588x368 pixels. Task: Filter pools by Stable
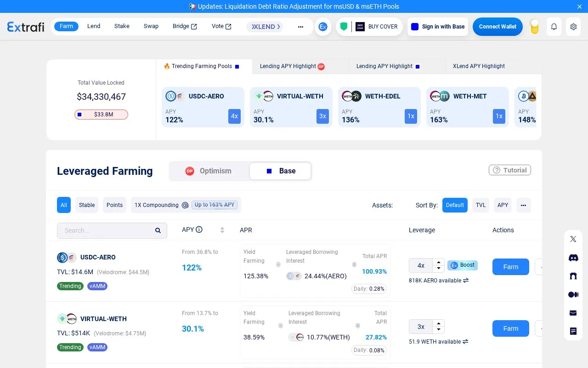click(87, 205)
